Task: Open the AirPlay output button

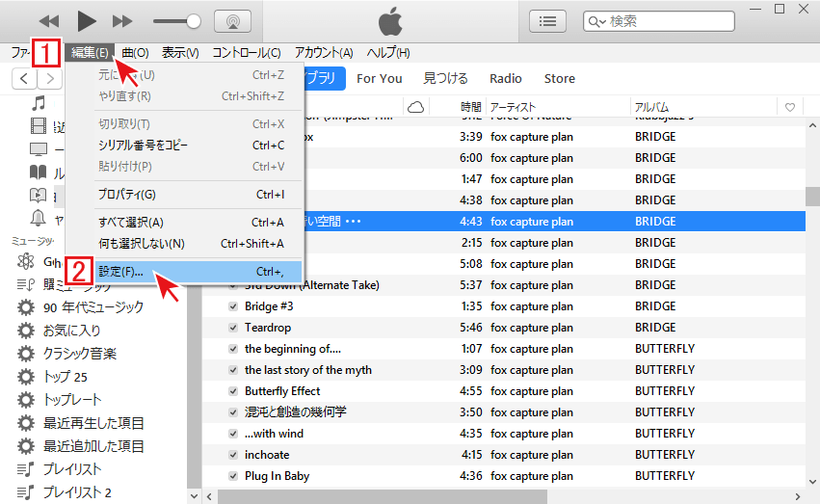Action: coord(233,21)
